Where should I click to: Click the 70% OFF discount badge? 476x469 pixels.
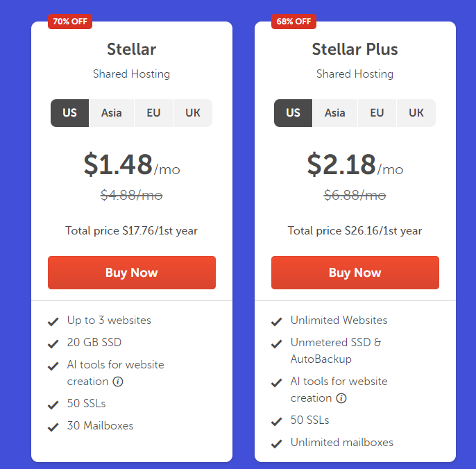(x=70, y=22)
